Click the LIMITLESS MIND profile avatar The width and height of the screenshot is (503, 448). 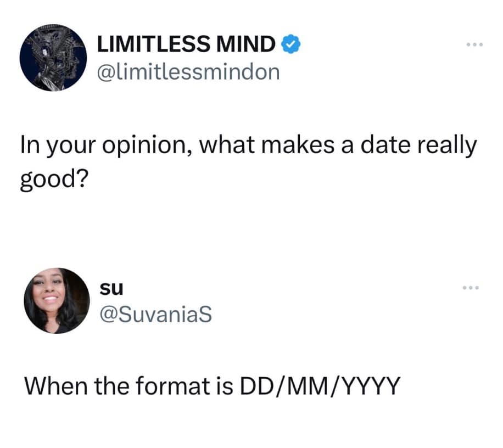coord(54,57)
